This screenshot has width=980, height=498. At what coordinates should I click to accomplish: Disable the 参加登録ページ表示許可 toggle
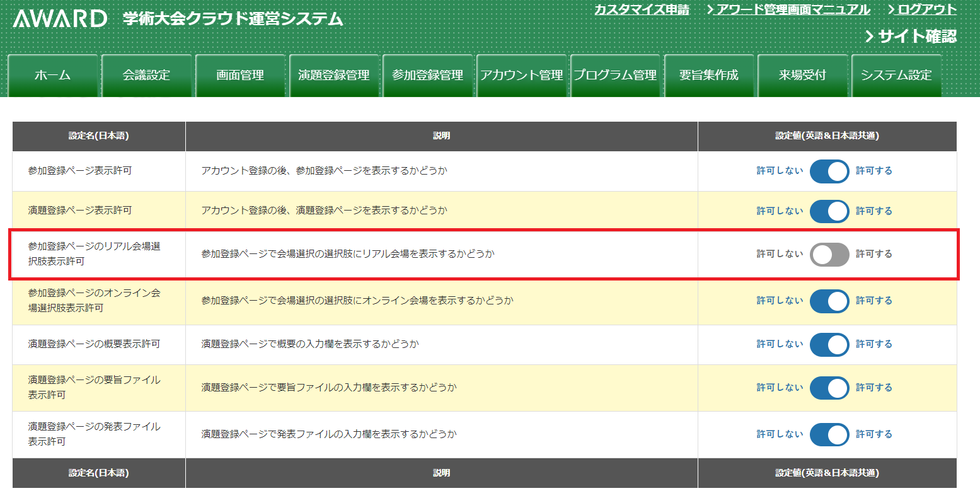[829, 171]
